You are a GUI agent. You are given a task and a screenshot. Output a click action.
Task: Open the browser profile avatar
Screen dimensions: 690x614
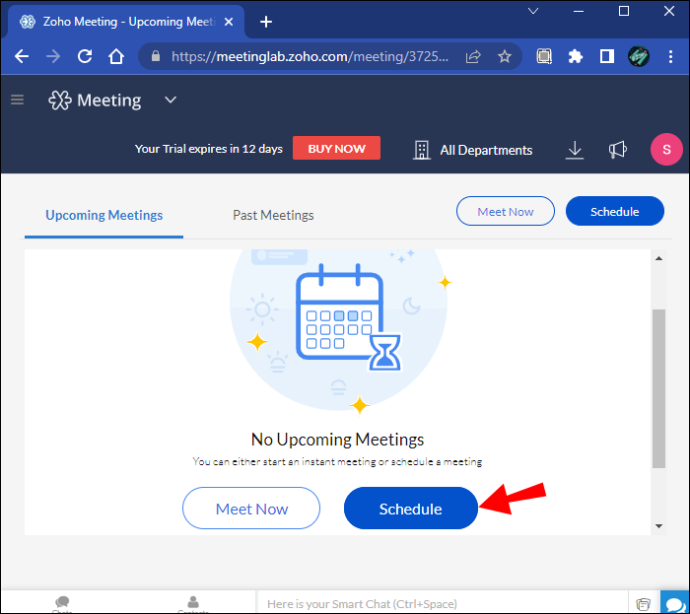(x=639, y=56)
